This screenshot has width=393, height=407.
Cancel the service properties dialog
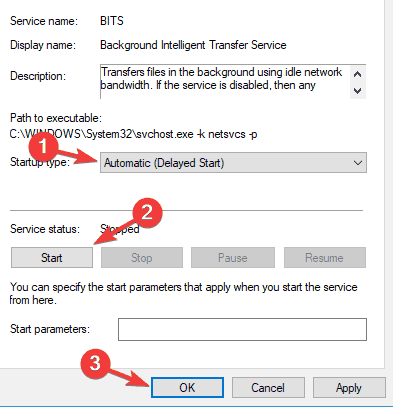[x=268, y=387]
